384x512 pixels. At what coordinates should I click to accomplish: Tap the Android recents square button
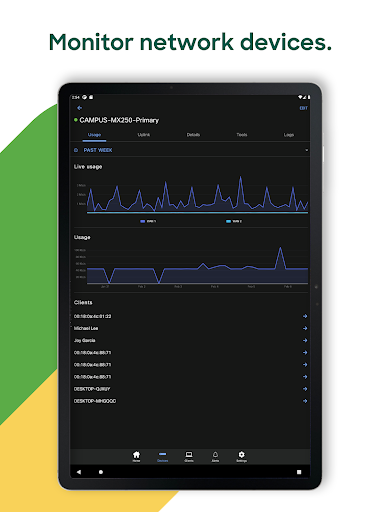(299, 472)
